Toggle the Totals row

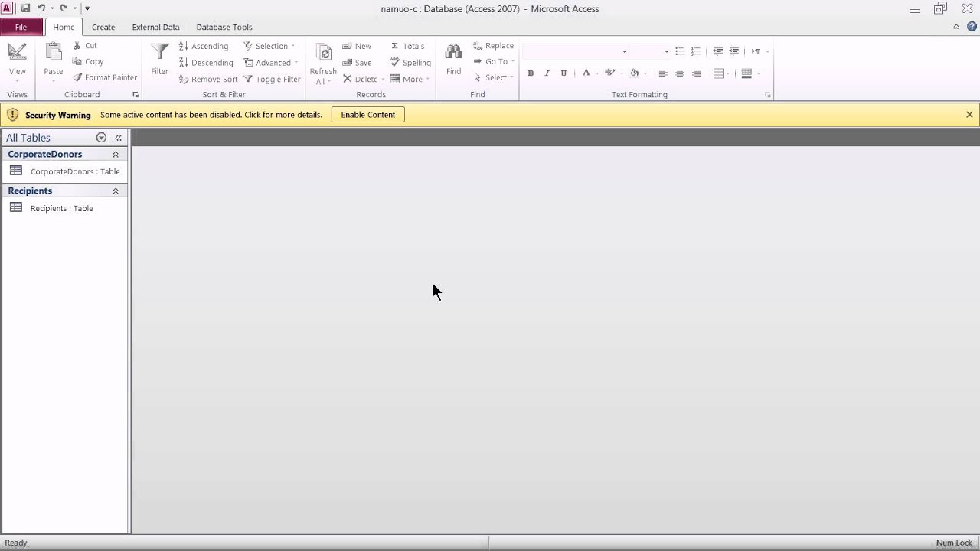[407, 47]
